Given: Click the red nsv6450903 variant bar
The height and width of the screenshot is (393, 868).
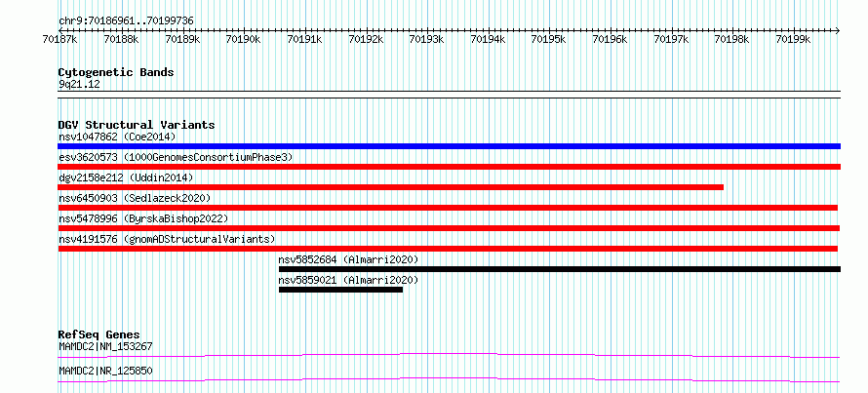Looking at the screenshot, I should (448, 208).
